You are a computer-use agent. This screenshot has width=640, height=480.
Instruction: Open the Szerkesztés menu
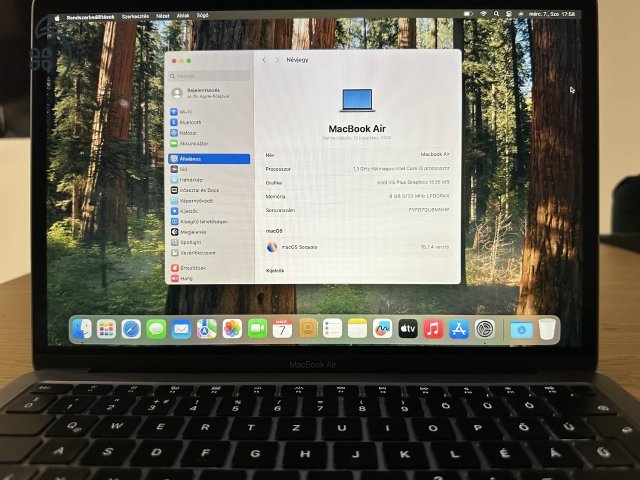click(x=135, y=16)
